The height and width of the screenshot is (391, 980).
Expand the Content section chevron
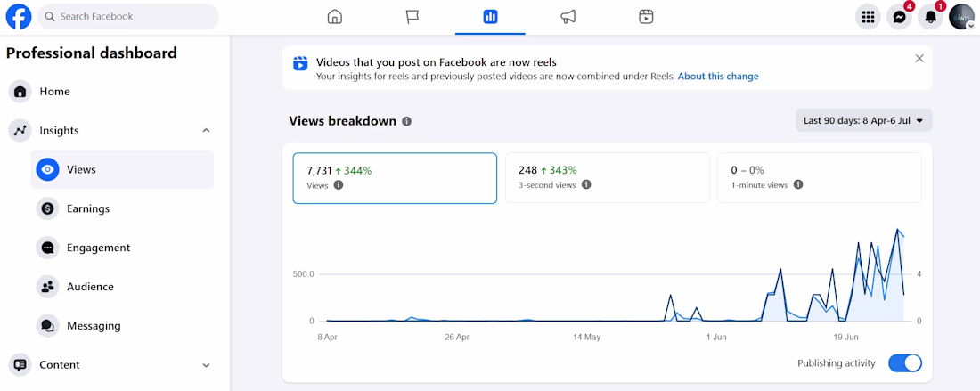coord(207,365)
